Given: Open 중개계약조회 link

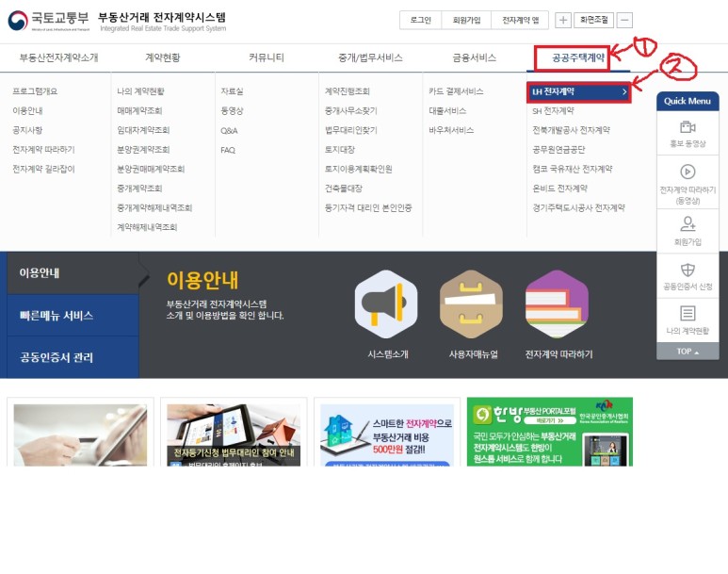Looking at the screenshot, I should tap(139, 189).
